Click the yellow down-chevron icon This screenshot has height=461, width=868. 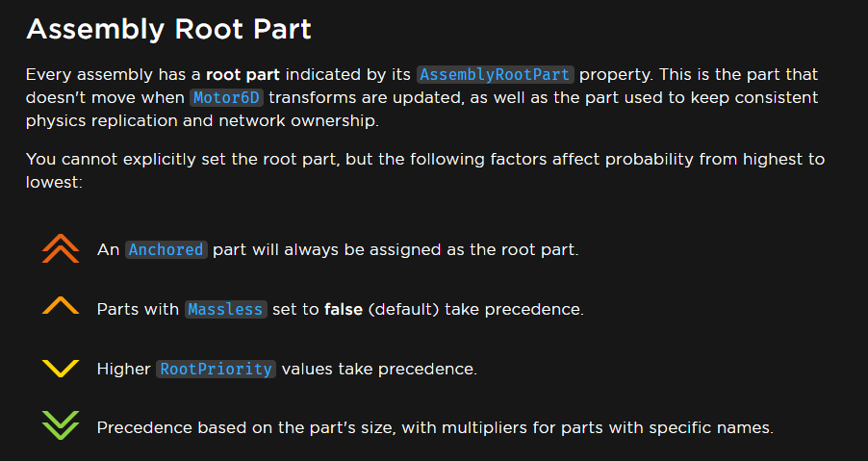pos(61,369)
